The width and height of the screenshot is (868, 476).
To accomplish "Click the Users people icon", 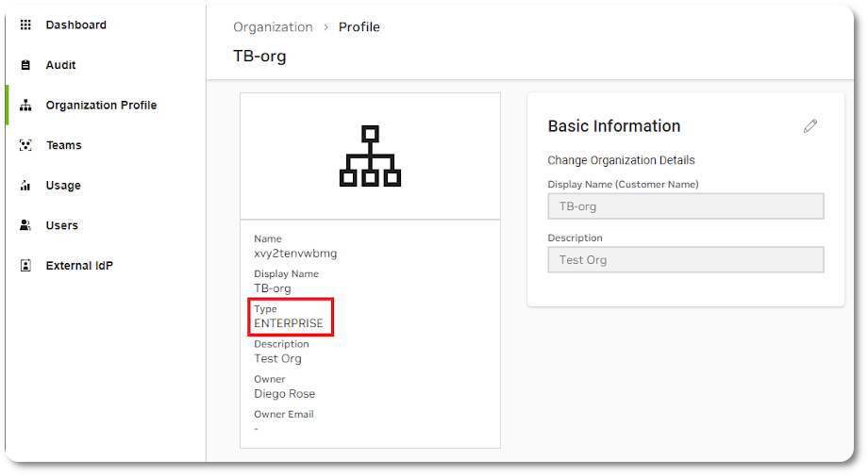I will [25, 225].
